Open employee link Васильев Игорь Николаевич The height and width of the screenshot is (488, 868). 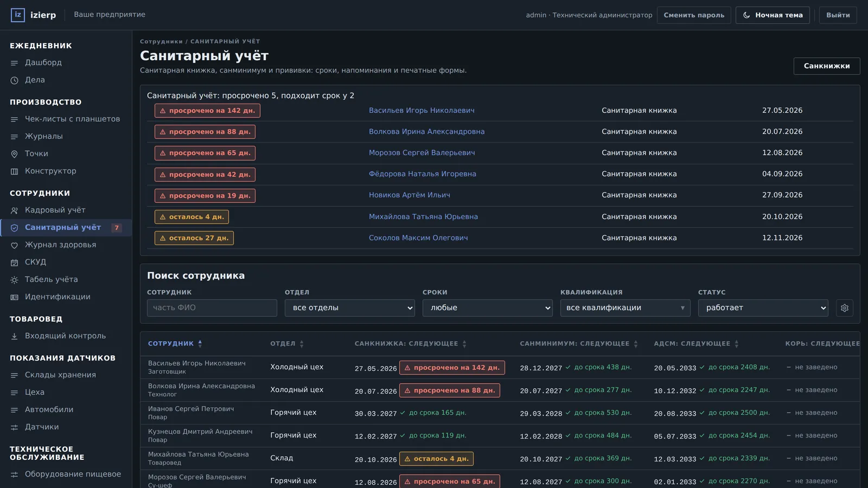point(422,111)
